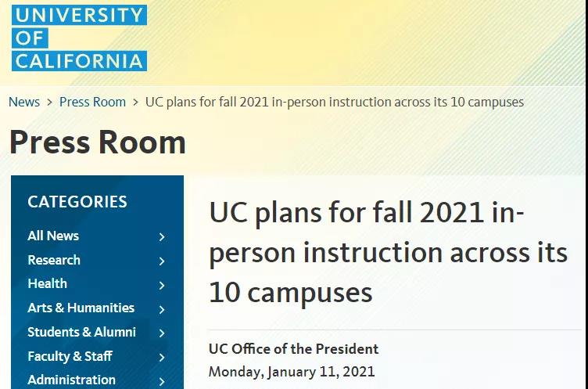Click the current-page breadcrumb about in-person instruction
588x389 pixels.
pyautogui.click(x=335, y=102)
